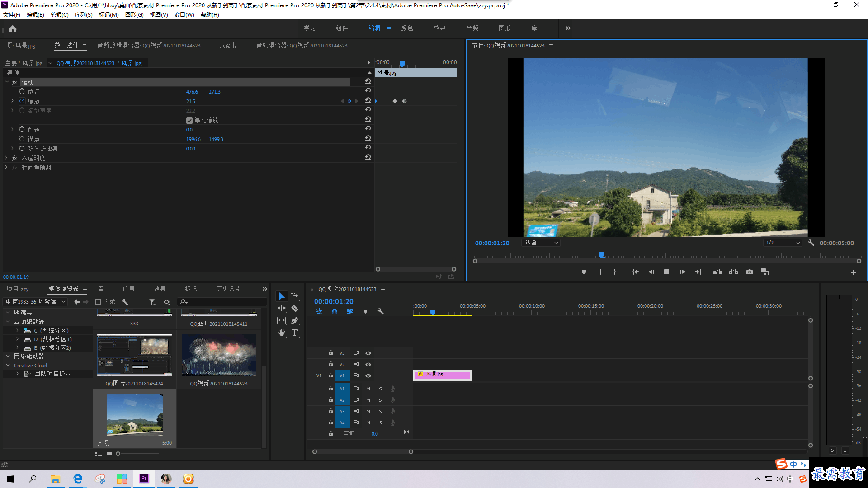Expand C: system drive folder
The width and height of the screenshot is (868, 488).
pos(17,331)
